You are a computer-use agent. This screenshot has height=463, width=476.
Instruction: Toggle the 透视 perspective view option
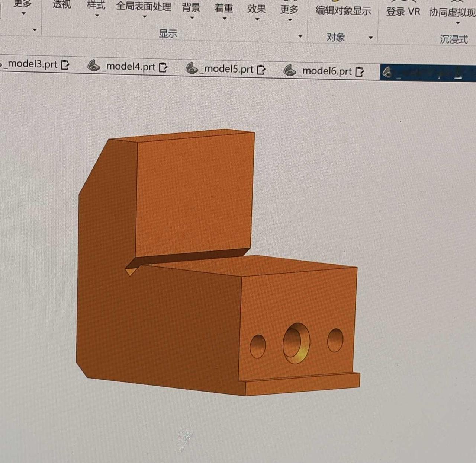[61, 4]
